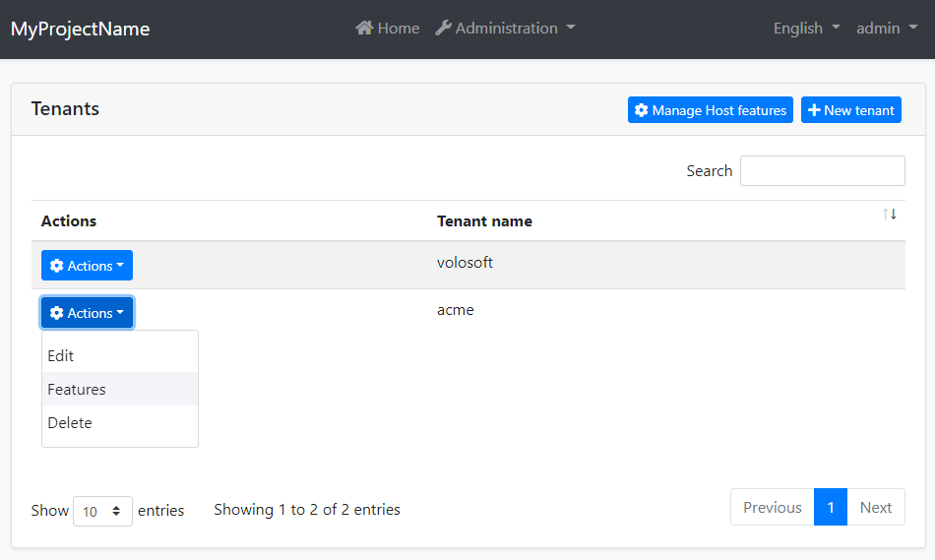Click the gear icon in Manage Host features
Viewport: 935px width, 560px height.
pyautogui.click(x=642, y=110)
